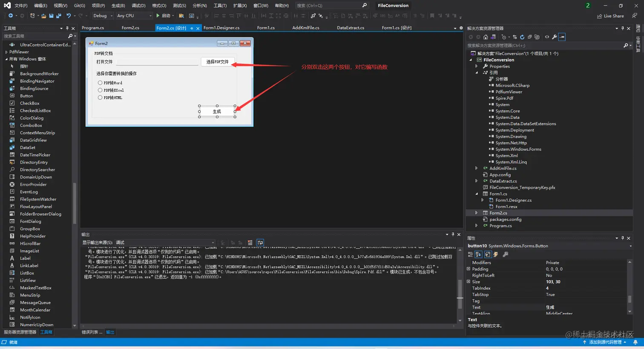Click the Navigate Backward toolbar icon
The height and width of the screenshot is (349, 644).
click(x=11, y=16)
